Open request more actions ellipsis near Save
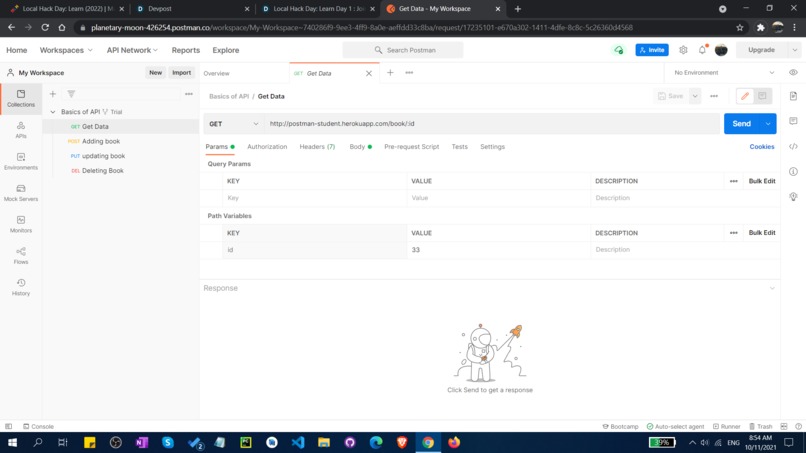 714,96
